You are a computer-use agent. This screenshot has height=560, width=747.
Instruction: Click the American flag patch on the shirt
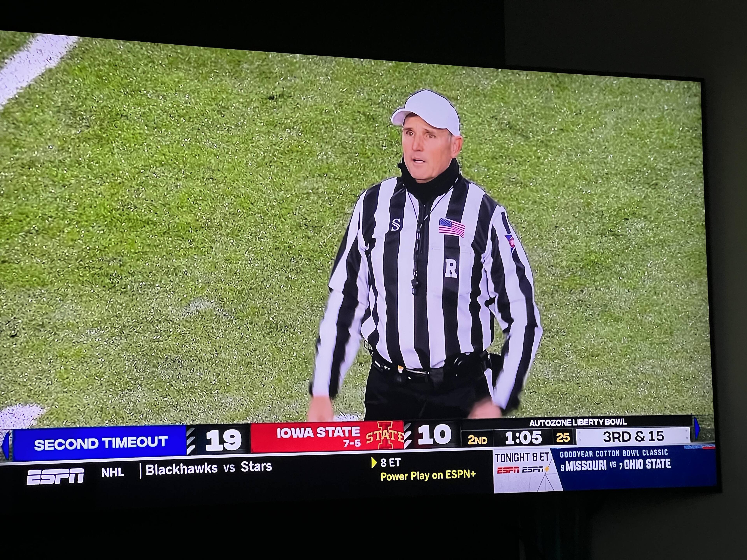click(452, 227)
